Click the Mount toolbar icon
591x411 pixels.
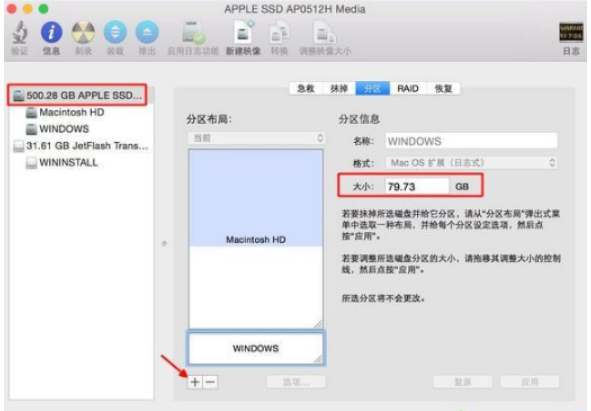(115, 32)
